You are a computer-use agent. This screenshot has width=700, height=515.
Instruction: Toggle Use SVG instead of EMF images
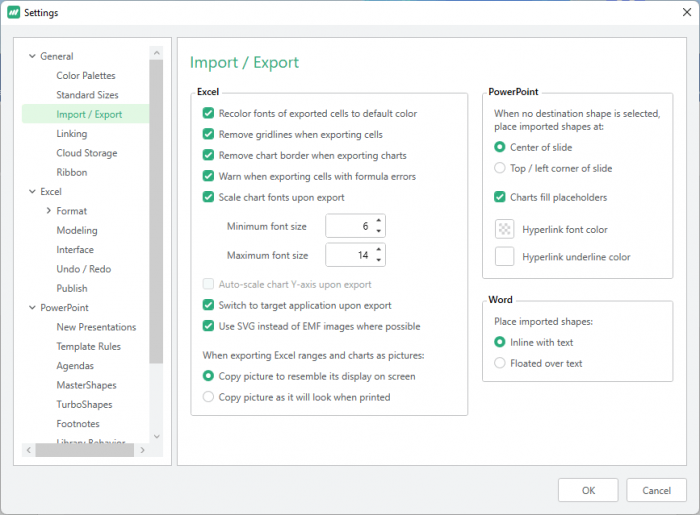coord(208,326)
